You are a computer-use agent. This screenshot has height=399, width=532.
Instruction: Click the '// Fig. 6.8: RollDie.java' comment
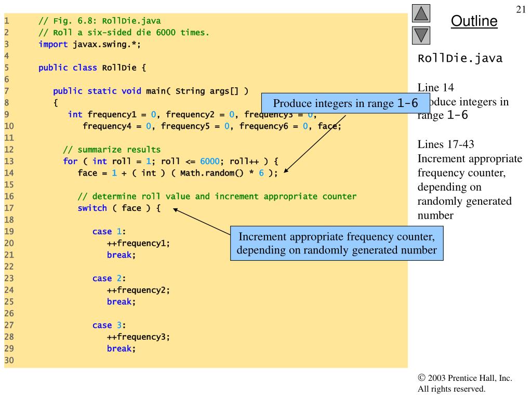(x=99, y=21)
